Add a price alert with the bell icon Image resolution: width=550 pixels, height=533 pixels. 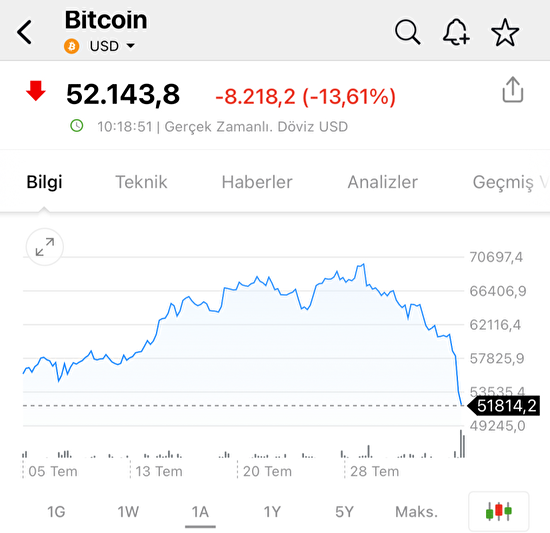pyautogui.click(x=456, y=32)
